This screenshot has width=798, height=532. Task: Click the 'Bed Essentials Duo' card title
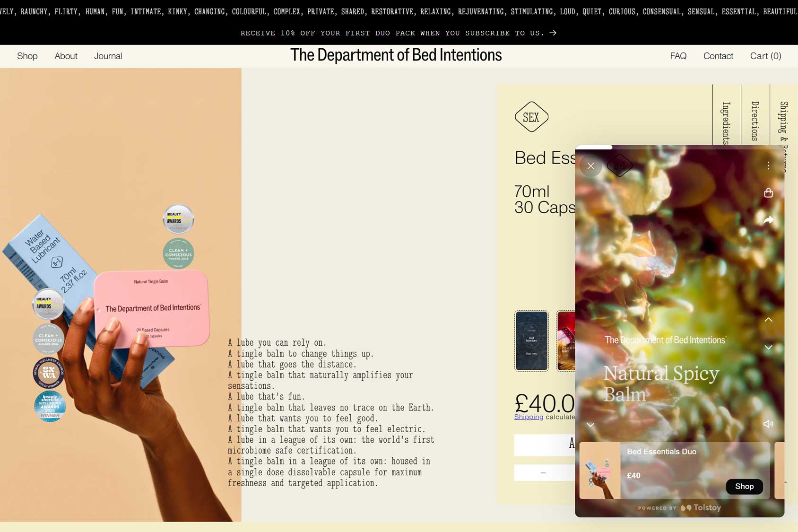tap(661, 452)
